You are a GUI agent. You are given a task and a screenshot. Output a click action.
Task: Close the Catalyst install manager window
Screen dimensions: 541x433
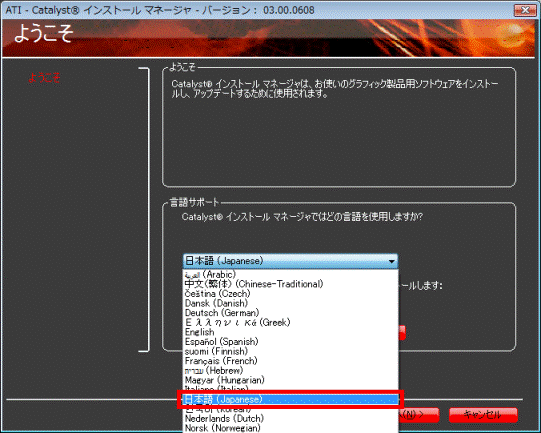coord(524,10)
